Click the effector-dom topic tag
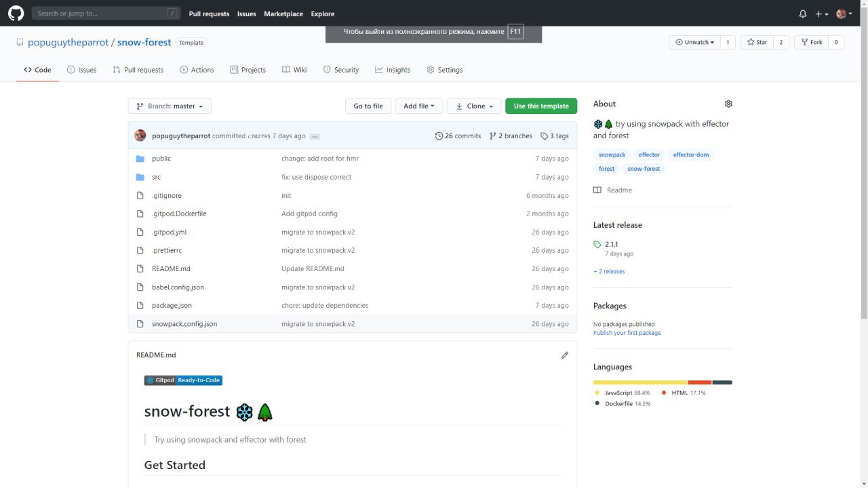 691,155
